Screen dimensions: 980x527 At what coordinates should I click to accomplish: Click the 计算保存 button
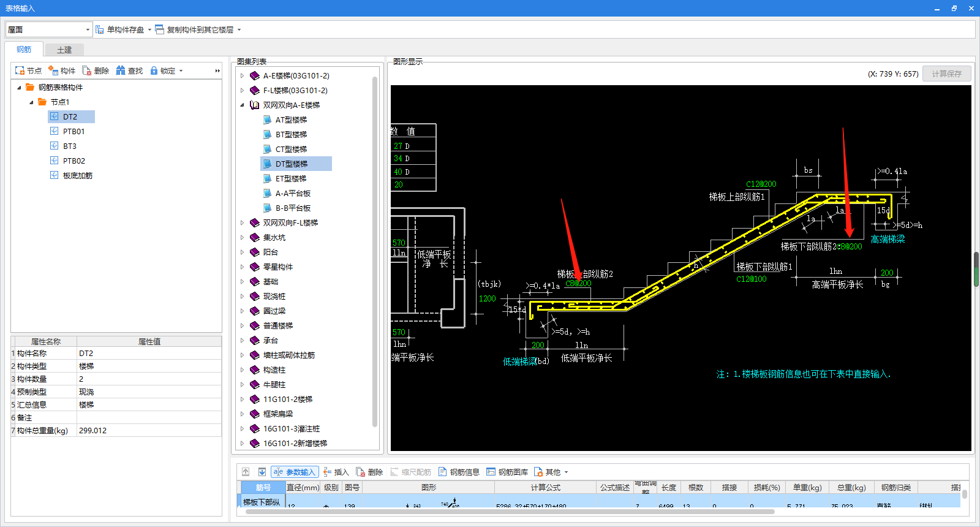947,74
